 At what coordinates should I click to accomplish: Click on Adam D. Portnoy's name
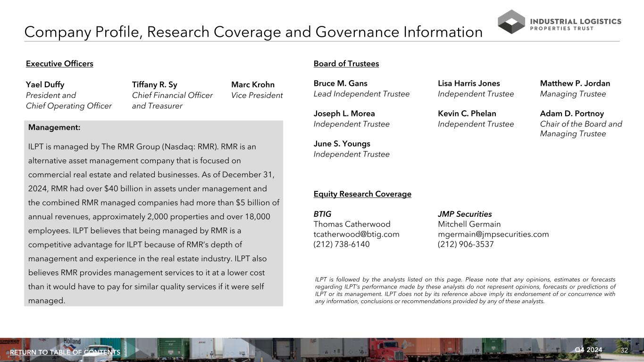click(x=571, y=114)
